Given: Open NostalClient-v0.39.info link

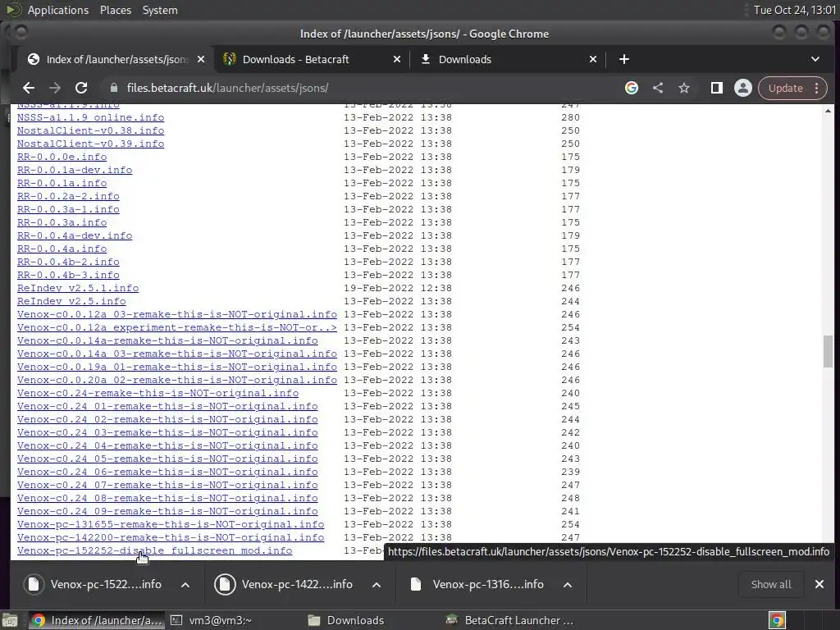Looking at the screenshot, I should [x=90, y=144].
